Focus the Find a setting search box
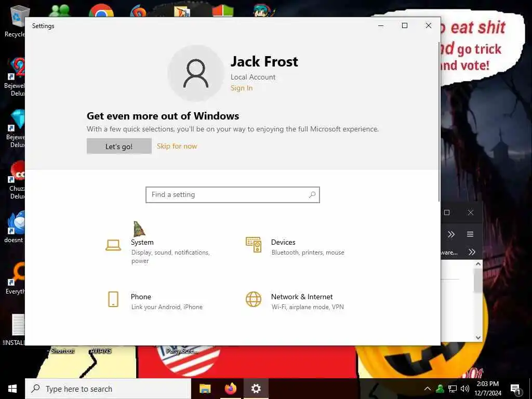532x399 pixels. pyautogui.click(x=233, y=195)
